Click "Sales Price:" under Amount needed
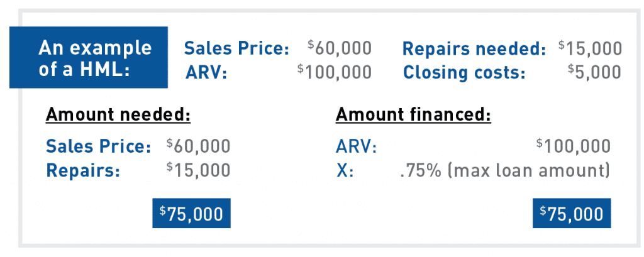 [x=99, y=146]
